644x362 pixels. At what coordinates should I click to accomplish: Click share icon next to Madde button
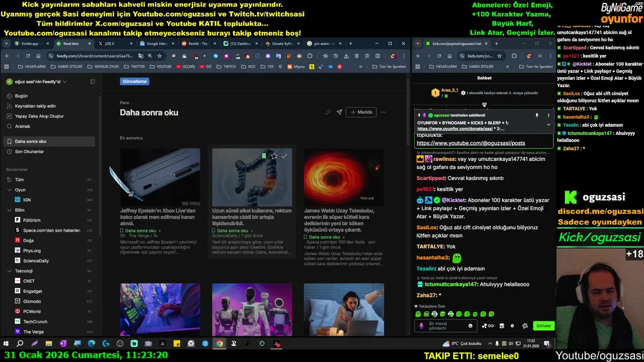pyautogui.click(x=339, y=112)
